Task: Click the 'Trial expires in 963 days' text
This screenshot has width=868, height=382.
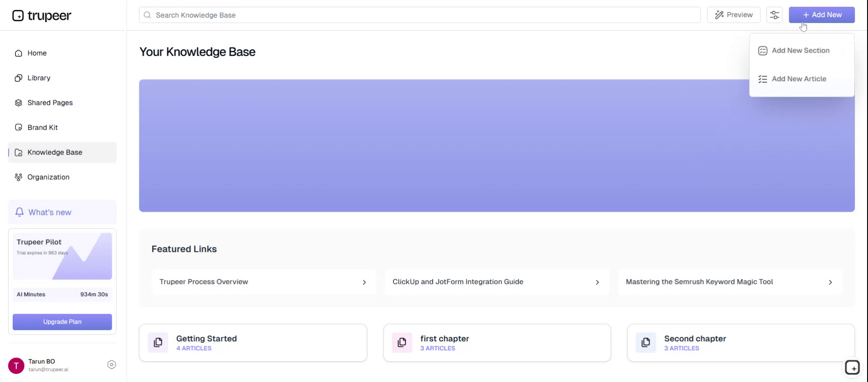Action: [x=42, y=253]
